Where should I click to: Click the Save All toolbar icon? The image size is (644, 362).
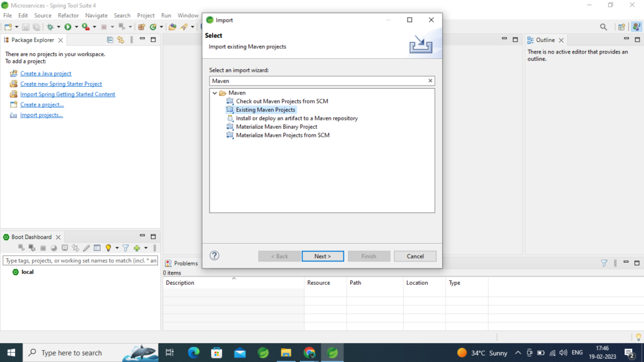36,27
